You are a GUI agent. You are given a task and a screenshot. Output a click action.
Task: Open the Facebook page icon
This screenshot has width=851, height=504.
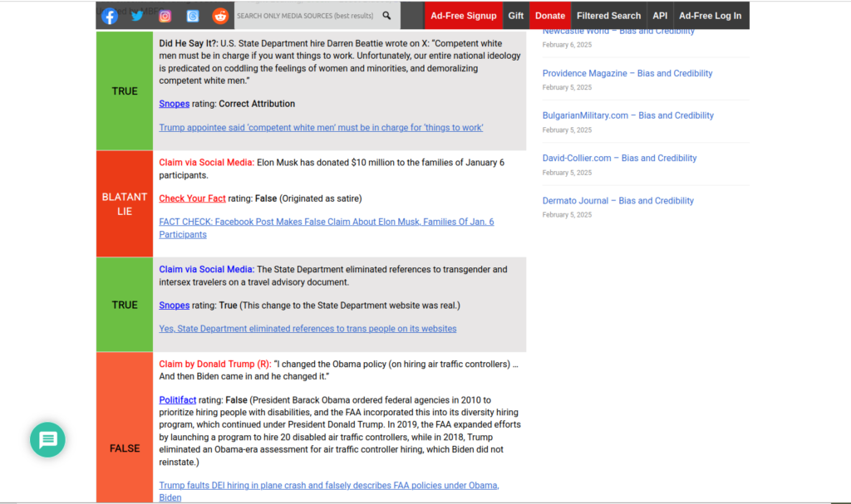(110, 16)
